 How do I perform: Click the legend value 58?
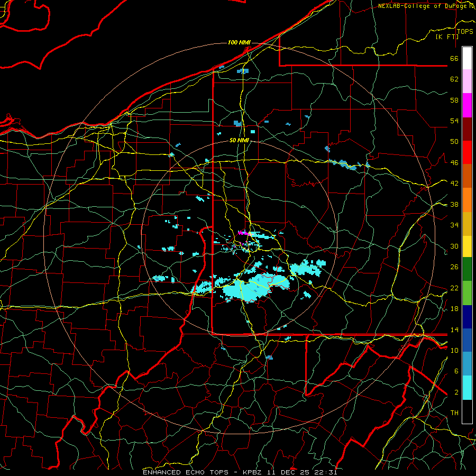pos(454,100)
